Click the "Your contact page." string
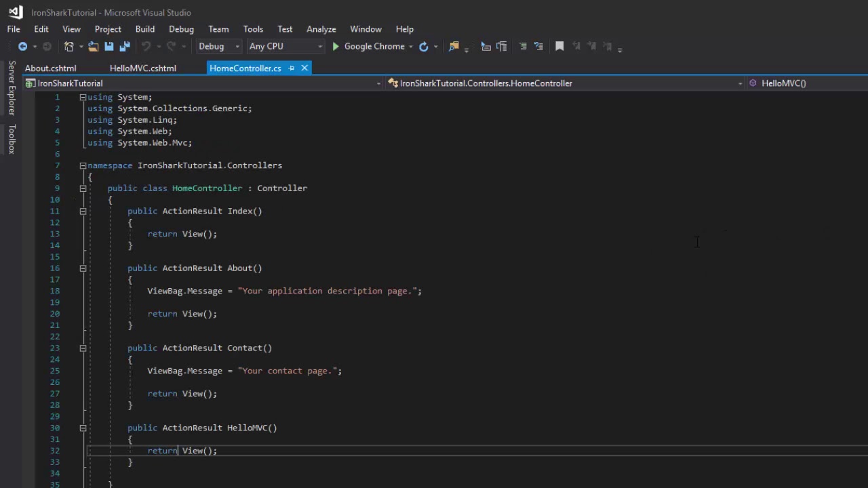The image size is (868, 488). pyautogui.click(x=288, y=371)
